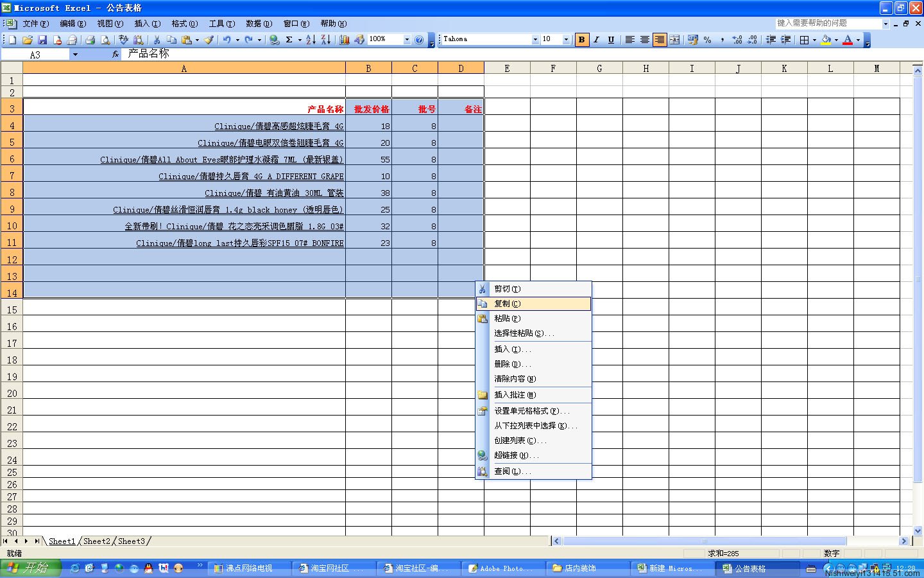The image size is (924, 578).
Task: Choose 清除内容(N) in context menu
Action: [533, 379]
